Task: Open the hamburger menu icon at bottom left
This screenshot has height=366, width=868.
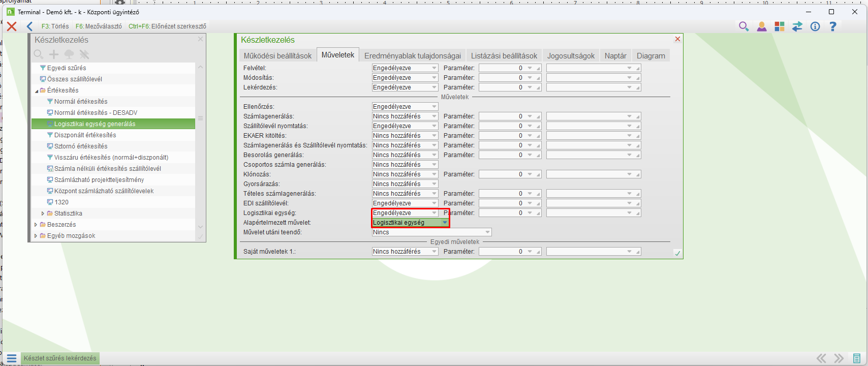Action: (12, 358)
